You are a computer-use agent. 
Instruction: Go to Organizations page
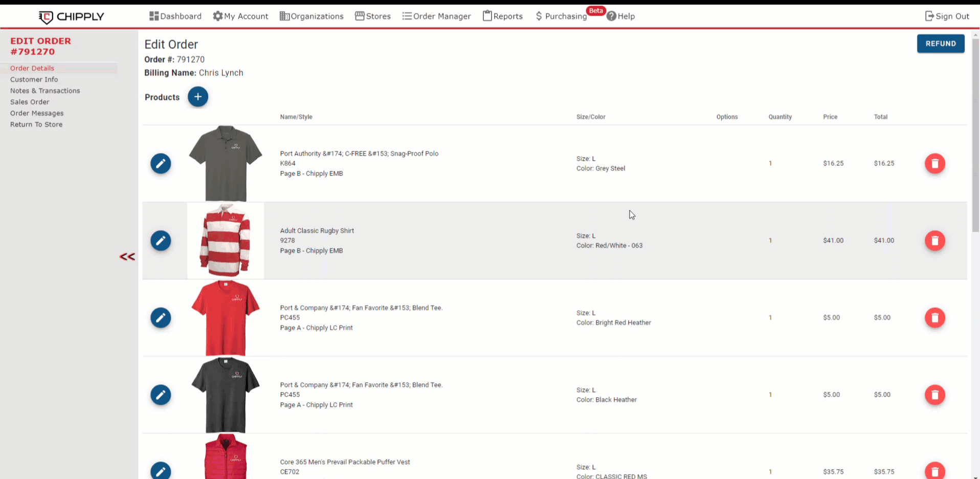(x=311, y=16)
